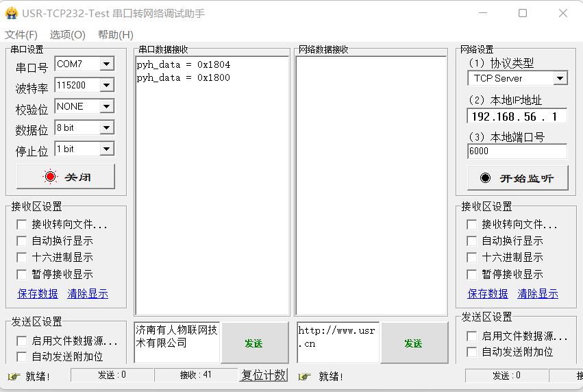This screenshot has height=392, width=583.
Task: Click the 开始监听 button
Action: 517,178
